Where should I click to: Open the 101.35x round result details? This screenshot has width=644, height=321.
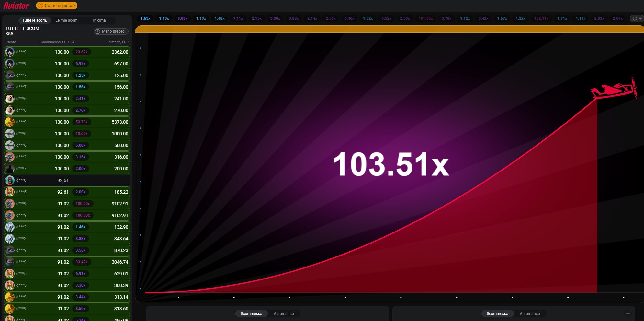pos(426,18)
